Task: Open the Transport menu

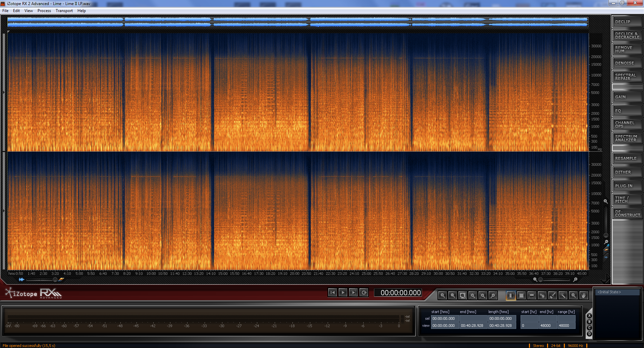Action: 64,11
